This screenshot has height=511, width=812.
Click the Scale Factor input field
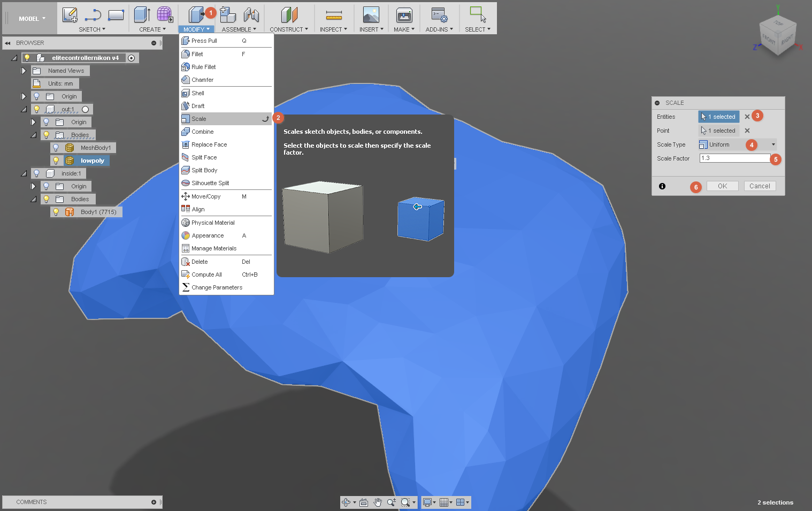pos(735,158)
